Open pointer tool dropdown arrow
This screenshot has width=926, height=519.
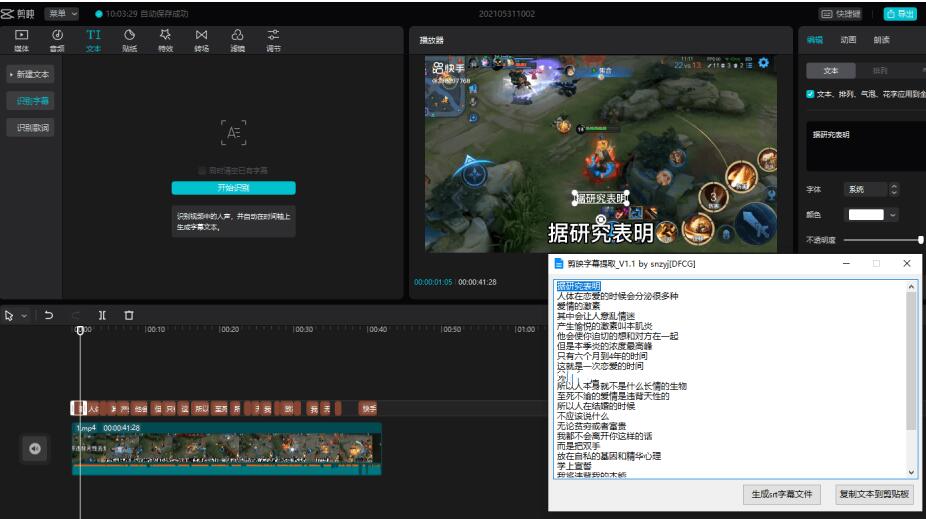click(24, 316)
